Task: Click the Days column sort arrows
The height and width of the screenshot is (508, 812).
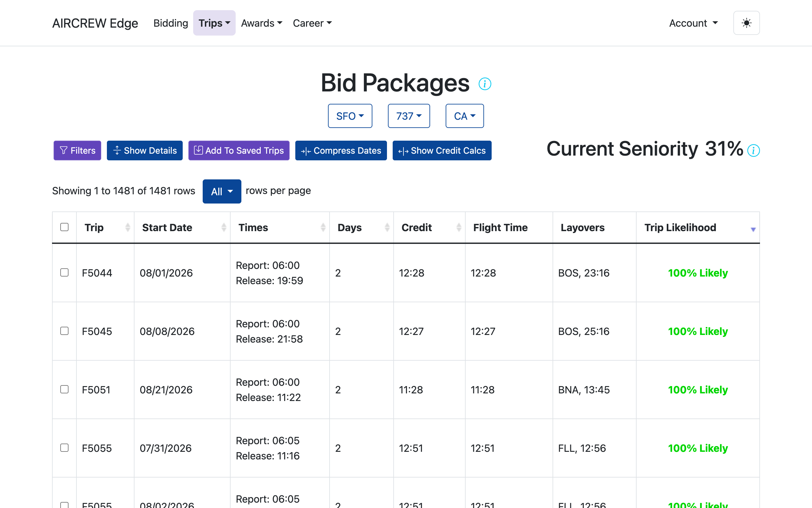Action: [x=387, y=227]
